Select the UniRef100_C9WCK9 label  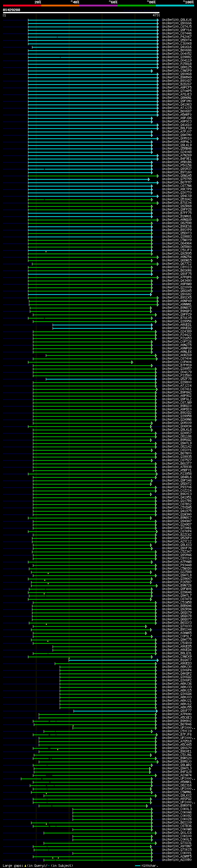pos(177,656)
